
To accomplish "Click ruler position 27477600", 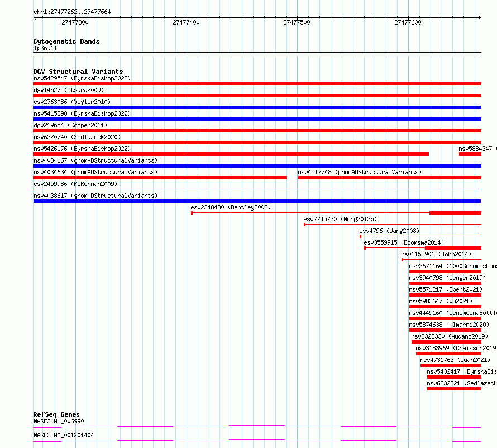I will [408, 22].
